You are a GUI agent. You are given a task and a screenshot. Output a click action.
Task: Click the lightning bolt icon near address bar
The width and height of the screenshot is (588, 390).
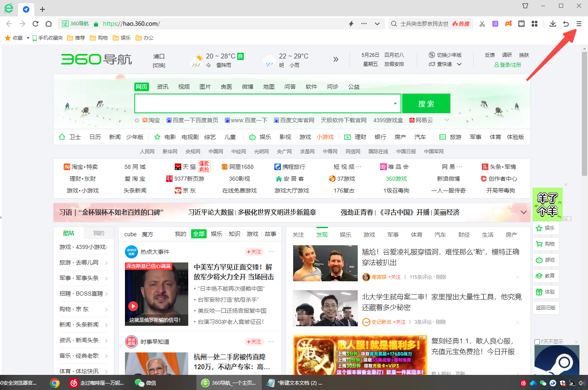click(351, 24)
